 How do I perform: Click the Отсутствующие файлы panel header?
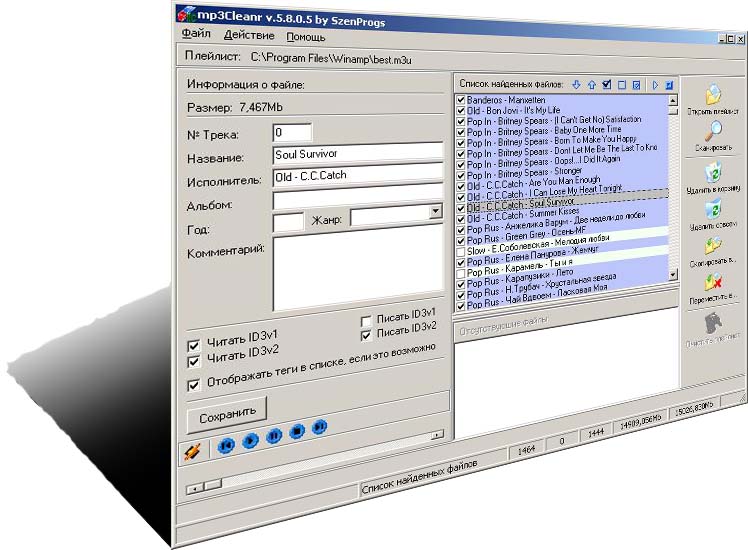click(x=503, y=327)
